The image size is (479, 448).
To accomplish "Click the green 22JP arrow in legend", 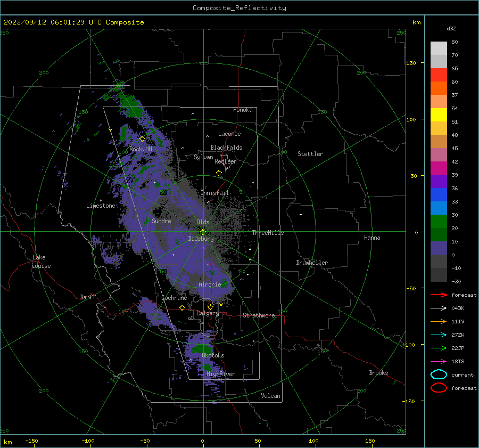I will pos(439,348).
